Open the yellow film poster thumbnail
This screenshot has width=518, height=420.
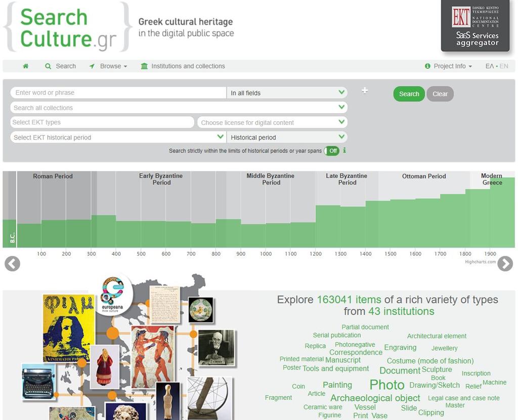click(x=69, y=328)
